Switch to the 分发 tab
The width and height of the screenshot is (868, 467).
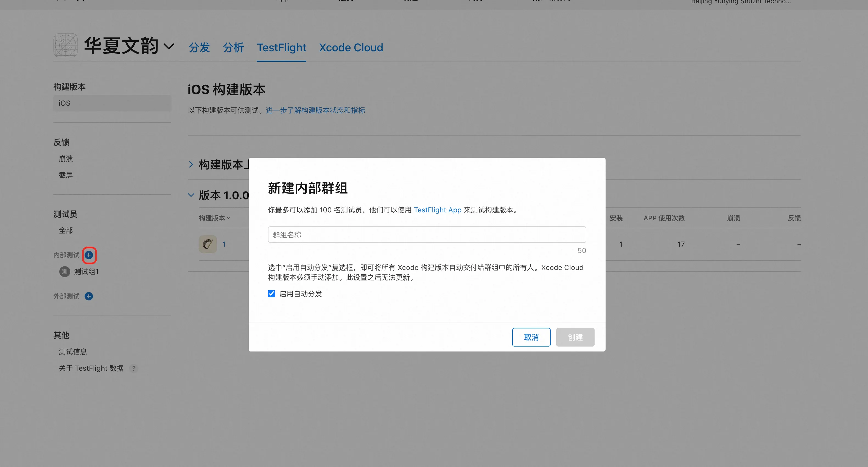point(199,47)
